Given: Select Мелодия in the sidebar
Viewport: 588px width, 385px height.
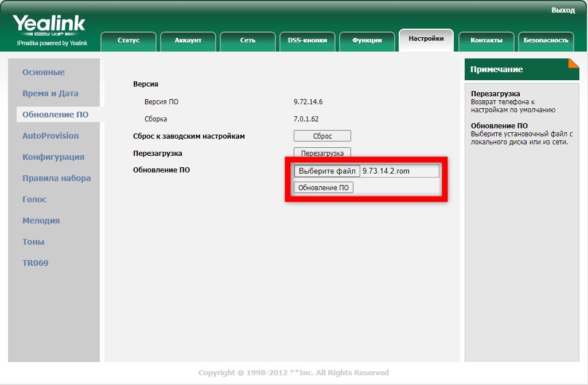Looking at the screenshot, I should coord(41,221).
